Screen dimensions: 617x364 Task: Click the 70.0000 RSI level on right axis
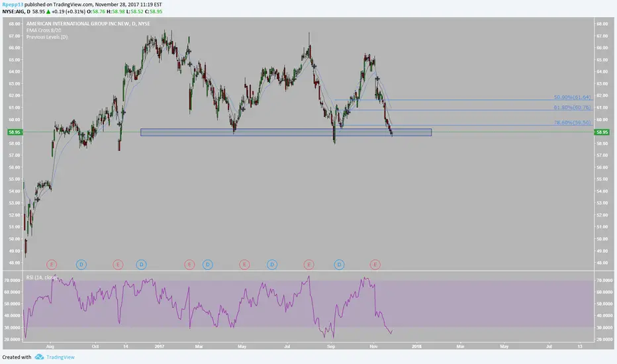pyautogui.click(x=605, y=281)
